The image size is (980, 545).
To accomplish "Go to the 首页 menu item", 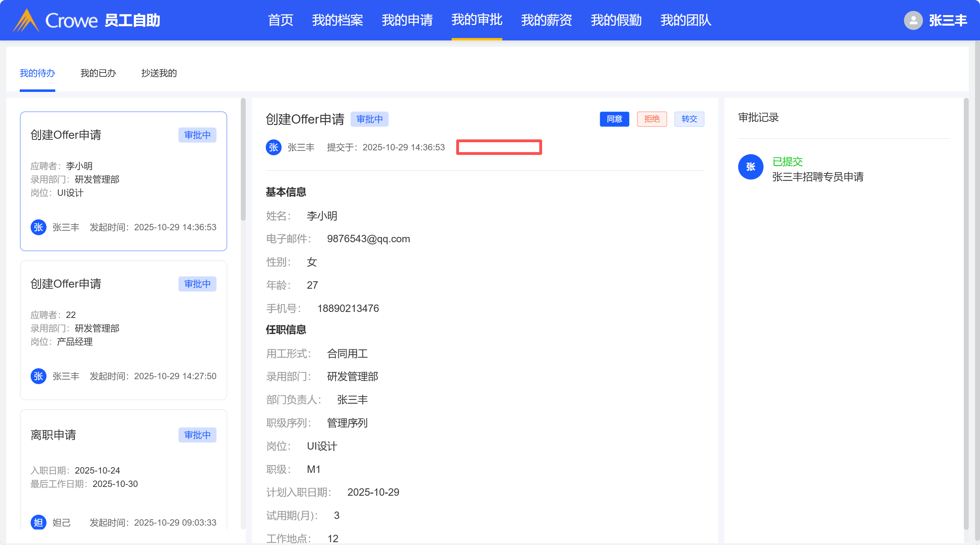I will [x=281, y=20].
